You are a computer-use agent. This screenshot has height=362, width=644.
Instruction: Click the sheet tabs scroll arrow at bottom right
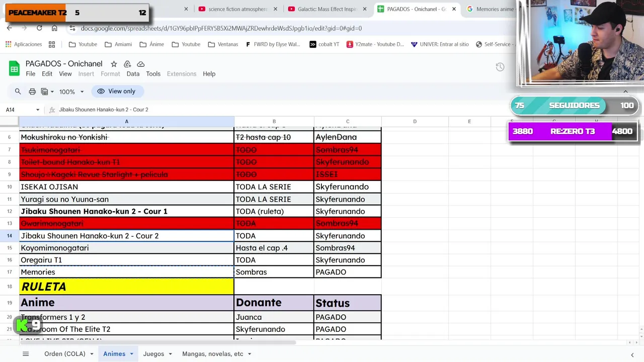(632, 354)
